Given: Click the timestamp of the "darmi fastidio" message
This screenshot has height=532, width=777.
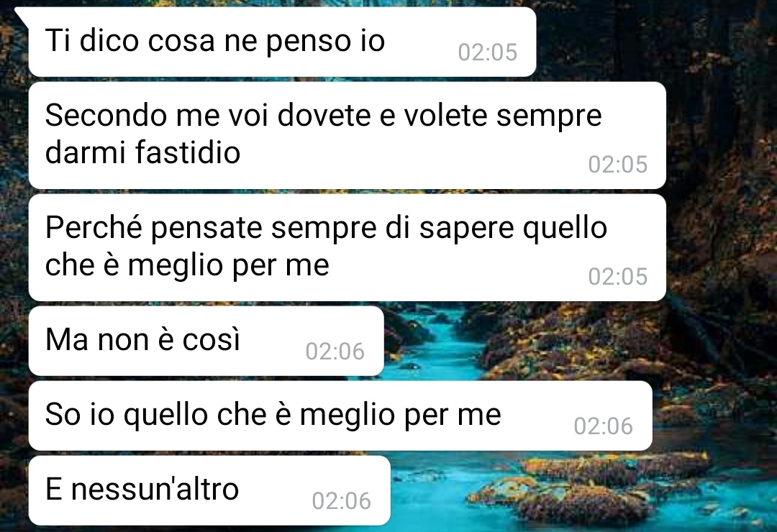Looking at the screenshot, I should coord(617,165).
